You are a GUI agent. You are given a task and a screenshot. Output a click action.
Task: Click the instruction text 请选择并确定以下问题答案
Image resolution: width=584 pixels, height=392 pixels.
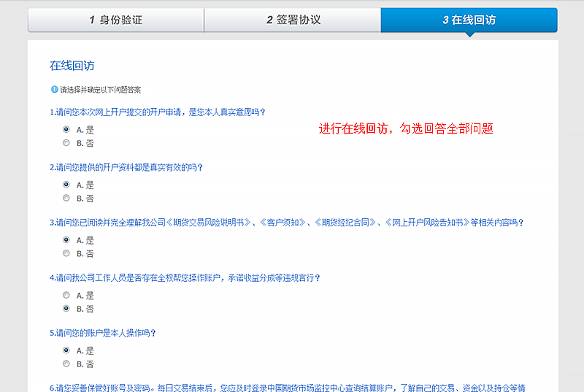[x=101, y=90]
